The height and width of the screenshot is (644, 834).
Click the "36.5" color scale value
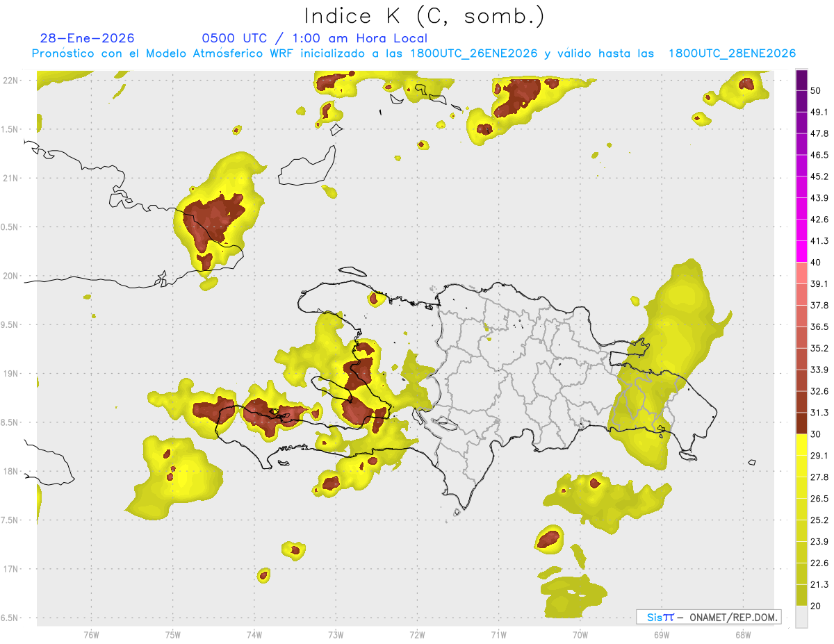[819, 327]
